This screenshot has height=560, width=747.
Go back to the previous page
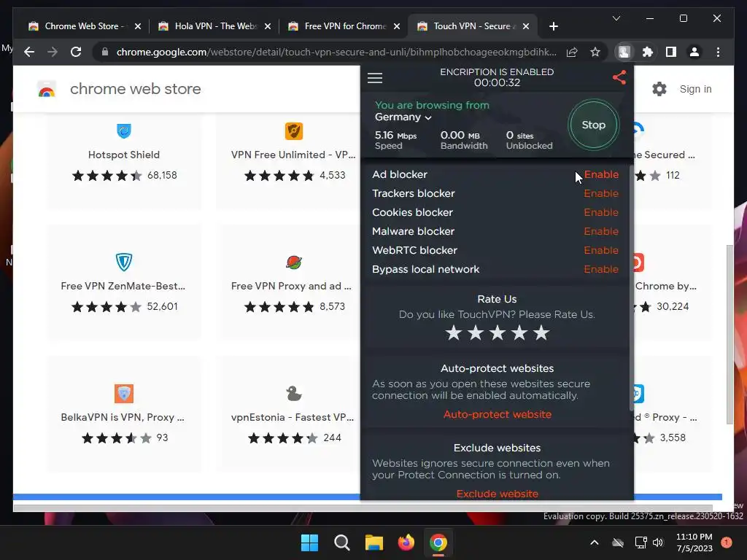(29, 52)
